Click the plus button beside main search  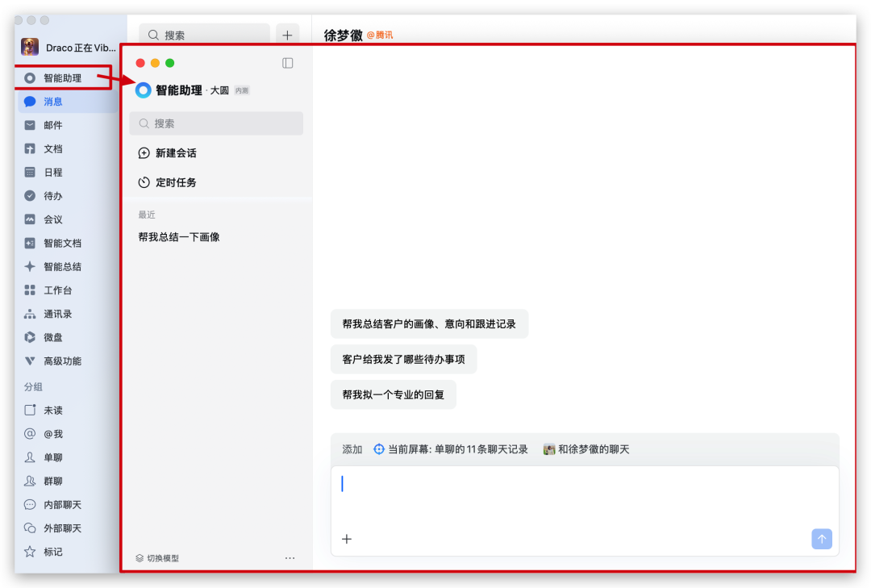[287, 35]
